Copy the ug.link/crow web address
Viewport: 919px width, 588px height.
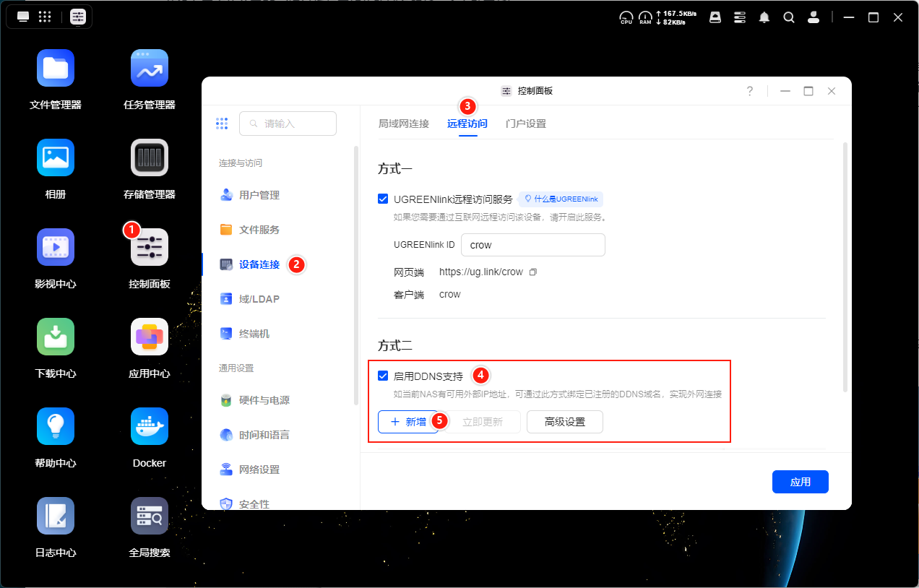[533, 272]
